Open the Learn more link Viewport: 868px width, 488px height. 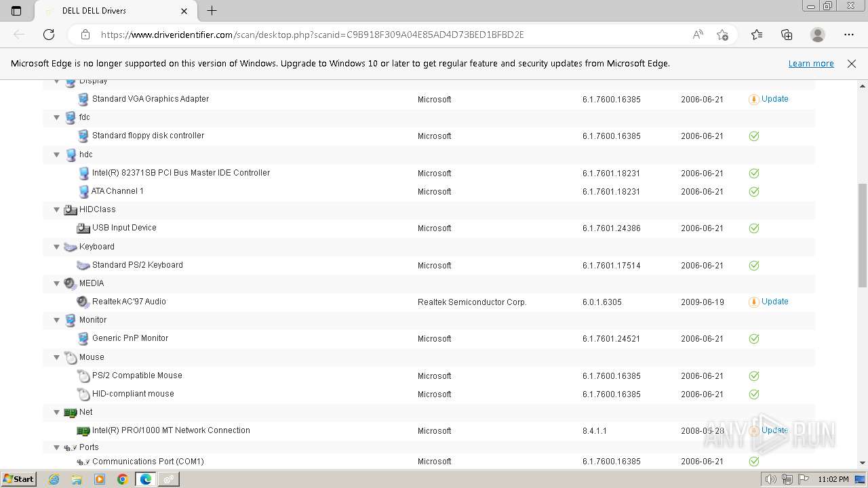811,64
